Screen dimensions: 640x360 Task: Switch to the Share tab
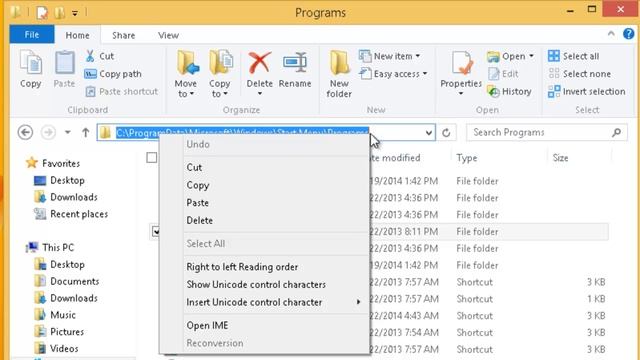[124, 36]
